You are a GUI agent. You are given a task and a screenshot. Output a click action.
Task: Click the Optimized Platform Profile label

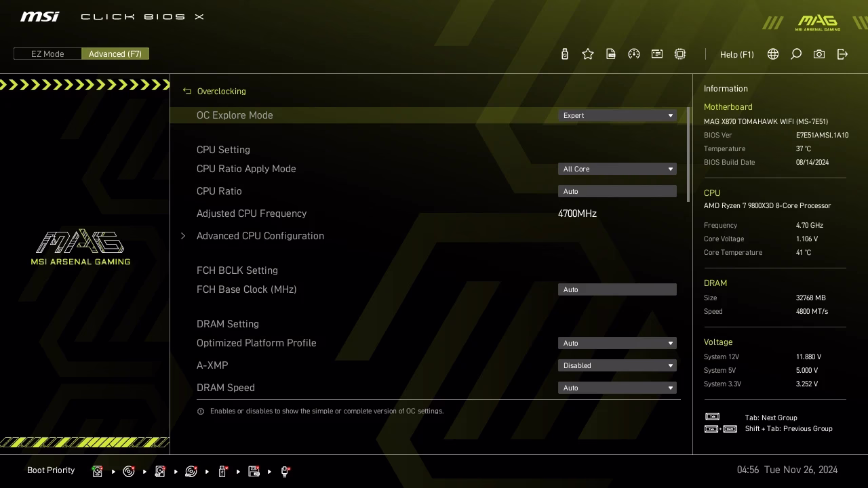coord(256,343)
